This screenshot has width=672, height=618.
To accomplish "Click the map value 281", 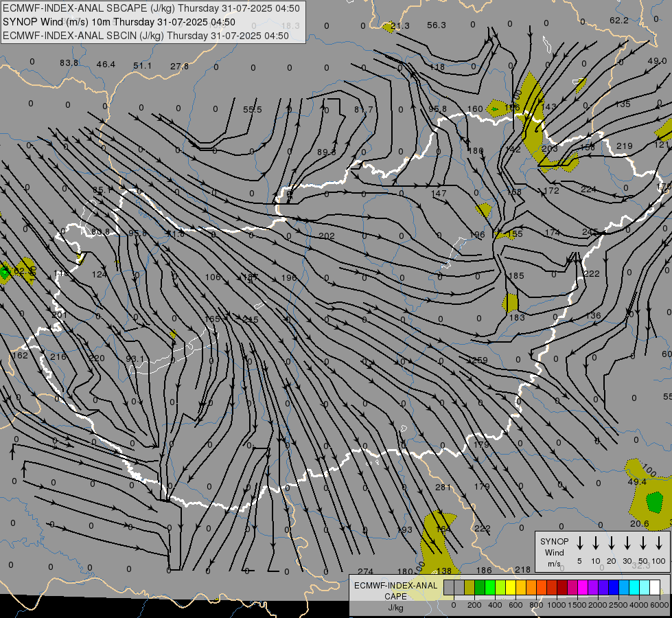I will click(443, 488).
